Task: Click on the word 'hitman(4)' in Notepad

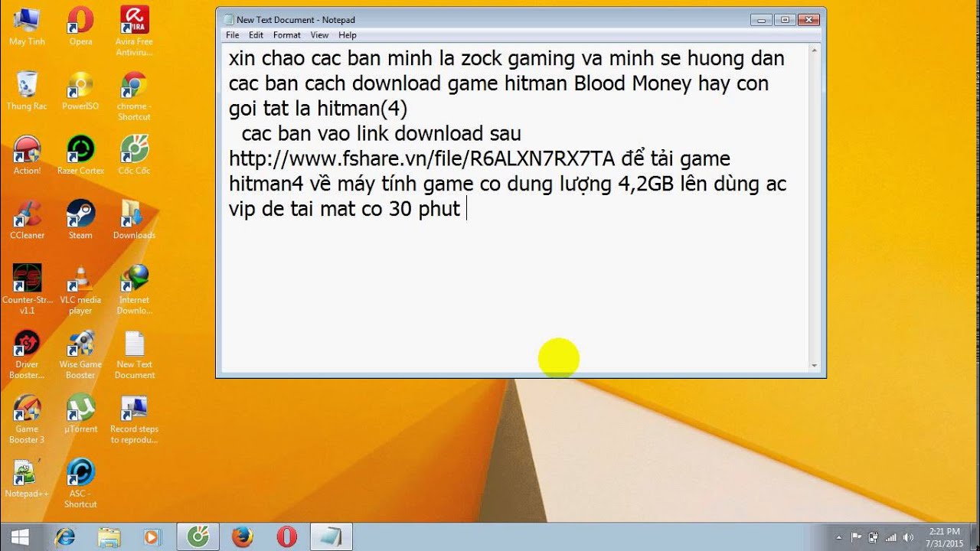Action: click(x=361, y=109)
